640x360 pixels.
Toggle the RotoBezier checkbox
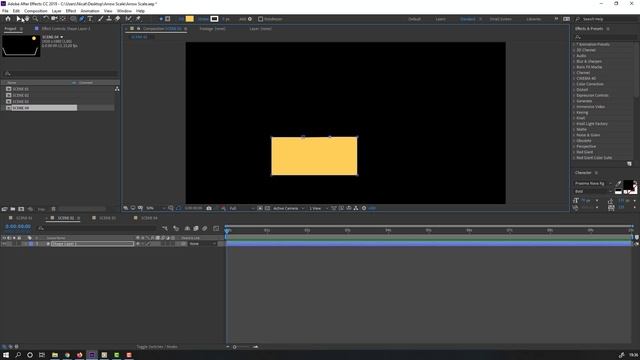click(260, 19)
